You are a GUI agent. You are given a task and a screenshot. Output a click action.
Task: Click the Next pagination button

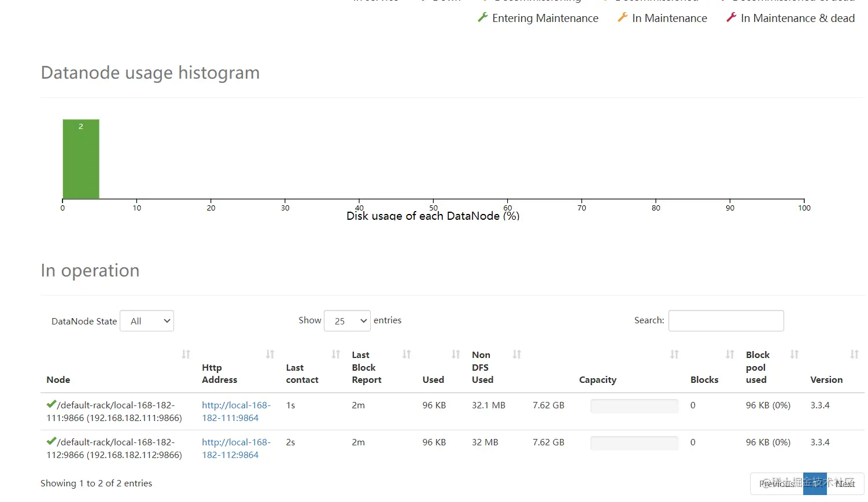(x=845, y=483)
